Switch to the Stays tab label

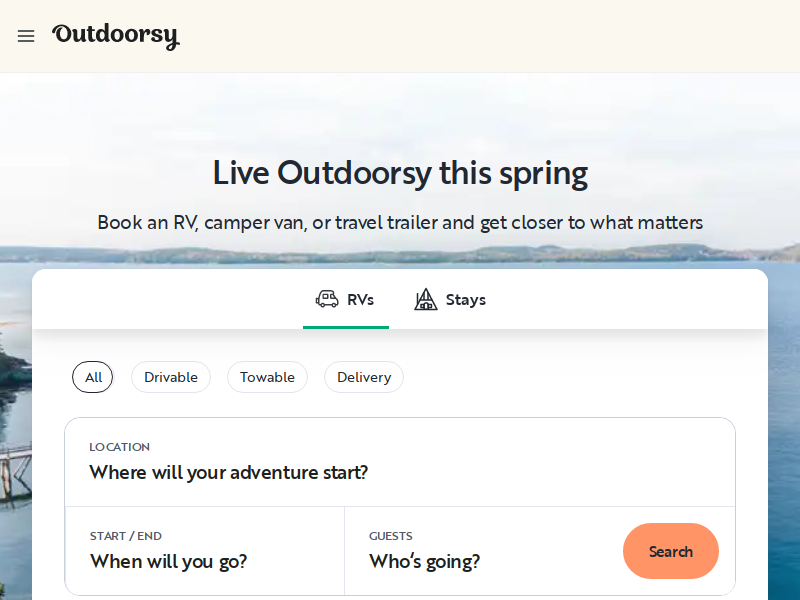click(x=465, y=300)
